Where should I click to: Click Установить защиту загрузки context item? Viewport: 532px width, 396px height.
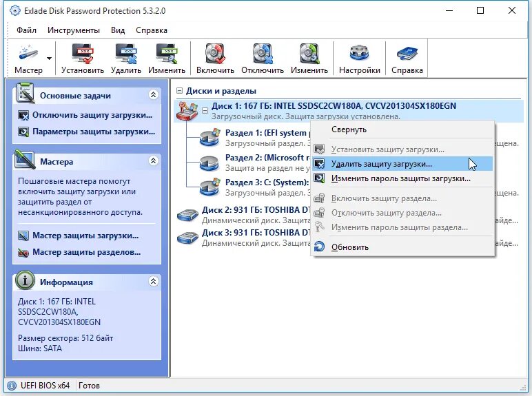[402, 149]
